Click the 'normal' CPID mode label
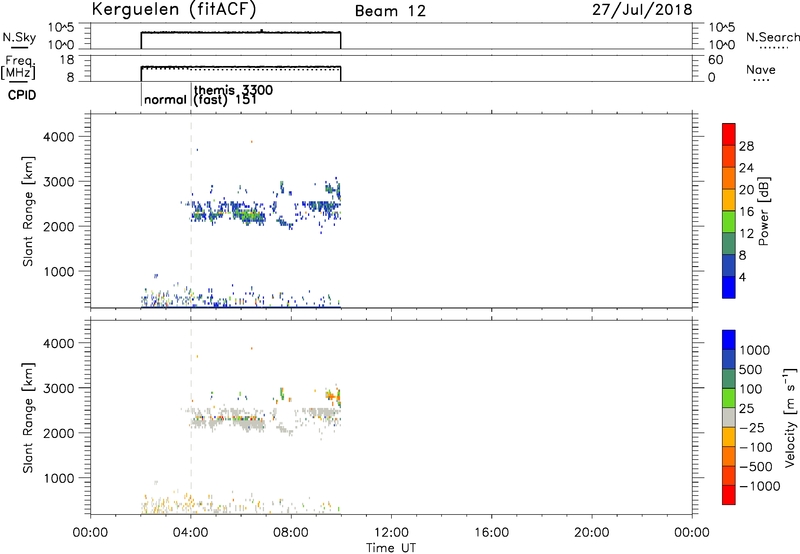 click(x=165, y=99)
